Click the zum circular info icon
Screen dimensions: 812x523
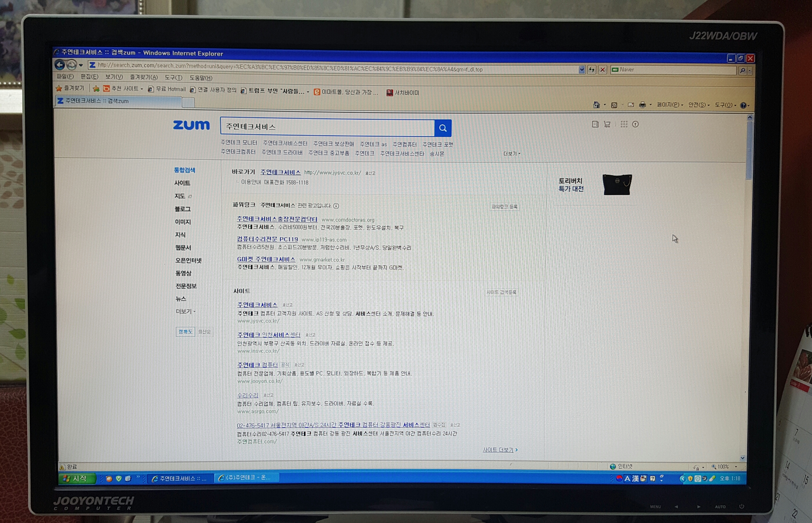coord(635,124)
